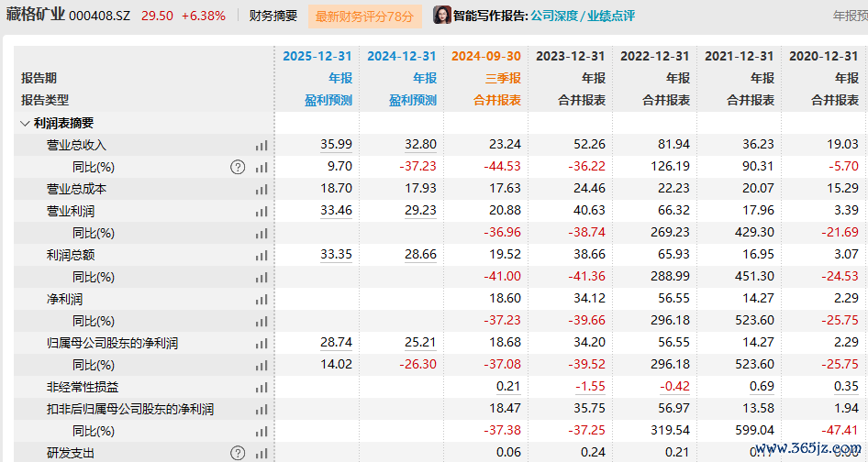Select the 2024-09-30 column header
This screenshot has height=462, width=868.
(x=486, y=57)
